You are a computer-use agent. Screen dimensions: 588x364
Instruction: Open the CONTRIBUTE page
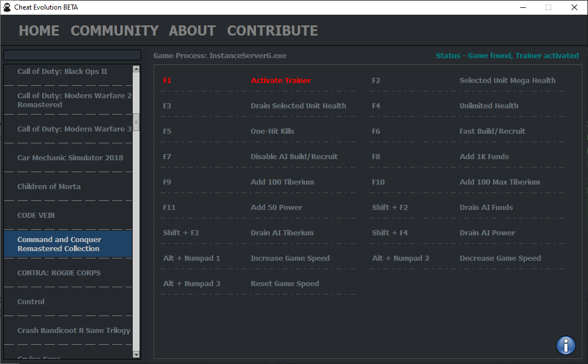[x=273, y=30]
